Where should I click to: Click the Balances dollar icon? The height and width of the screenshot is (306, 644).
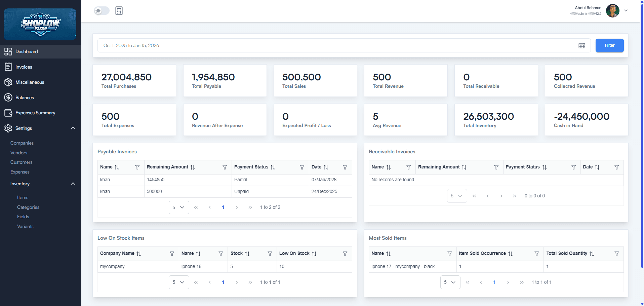[8, 98]
